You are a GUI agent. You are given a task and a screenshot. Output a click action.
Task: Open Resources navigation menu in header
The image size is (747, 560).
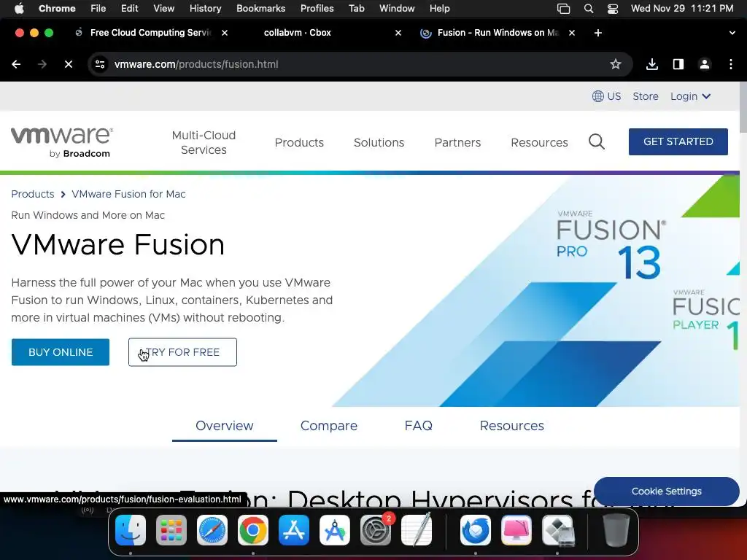539,142
